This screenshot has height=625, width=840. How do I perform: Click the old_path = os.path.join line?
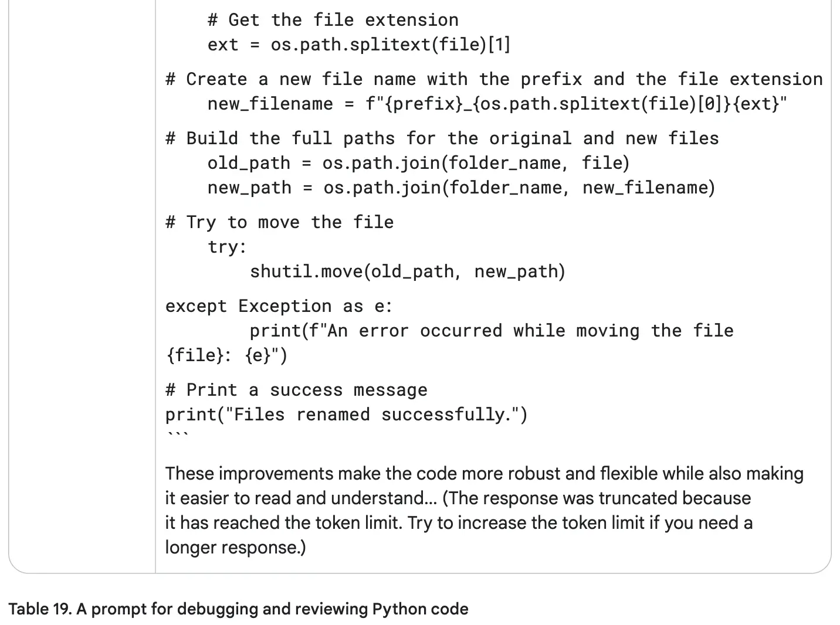(x=418, y=163)
